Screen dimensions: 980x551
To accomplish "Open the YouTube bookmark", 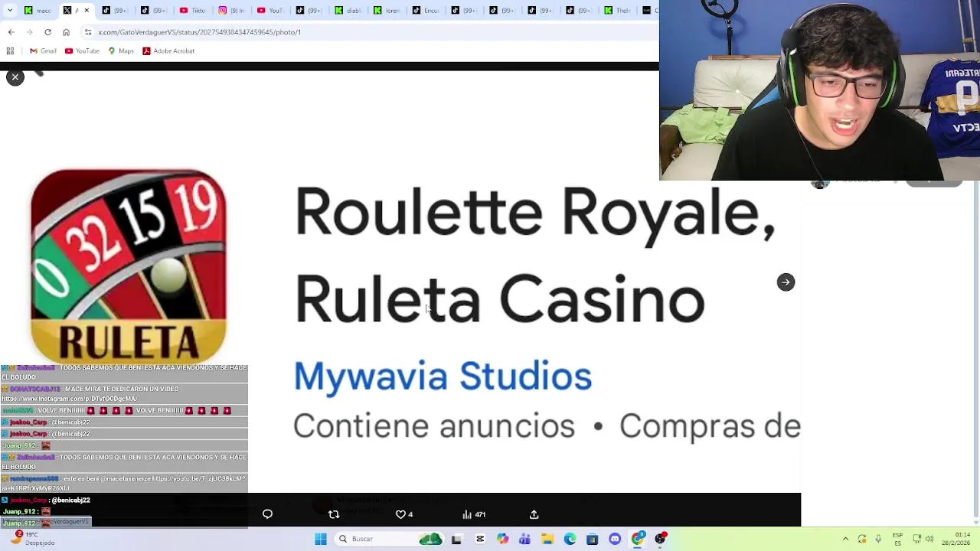I will tap(82, 51).
